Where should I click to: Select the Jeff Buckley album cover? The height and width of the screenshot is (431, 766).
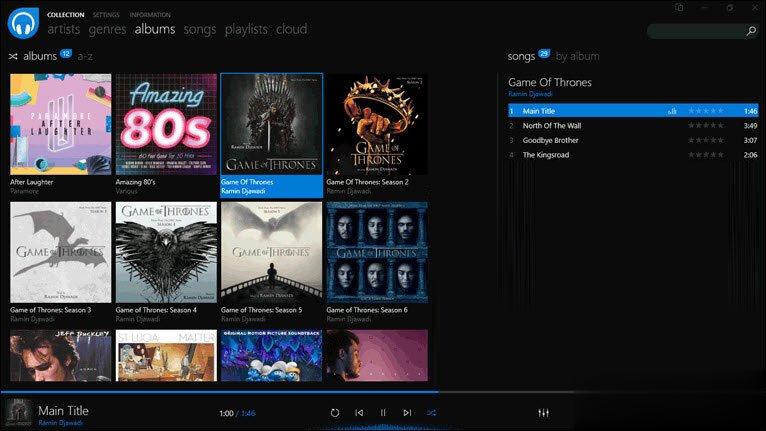(61, 355)
